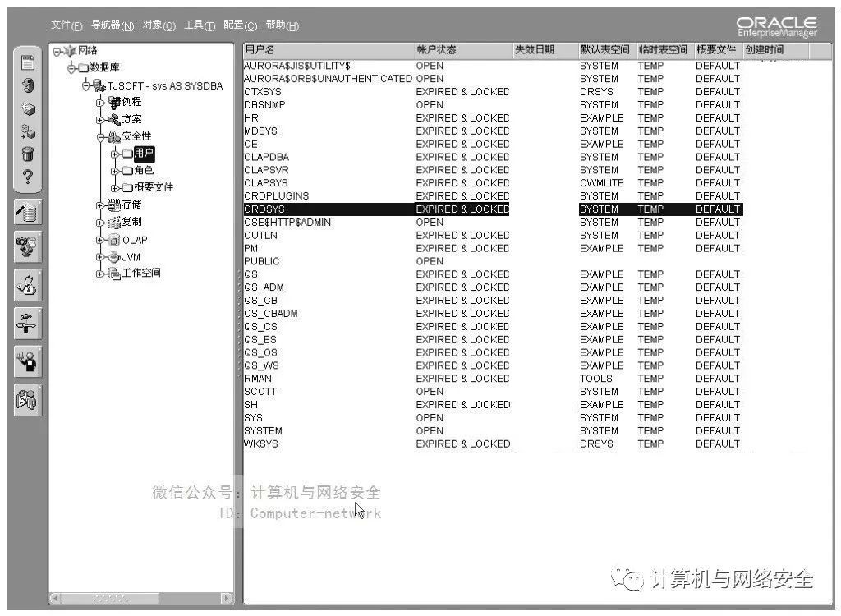This screenshot has height=616, width=841.
Task: Open the database tools drawer icon
Action: [x=28, y=211]
